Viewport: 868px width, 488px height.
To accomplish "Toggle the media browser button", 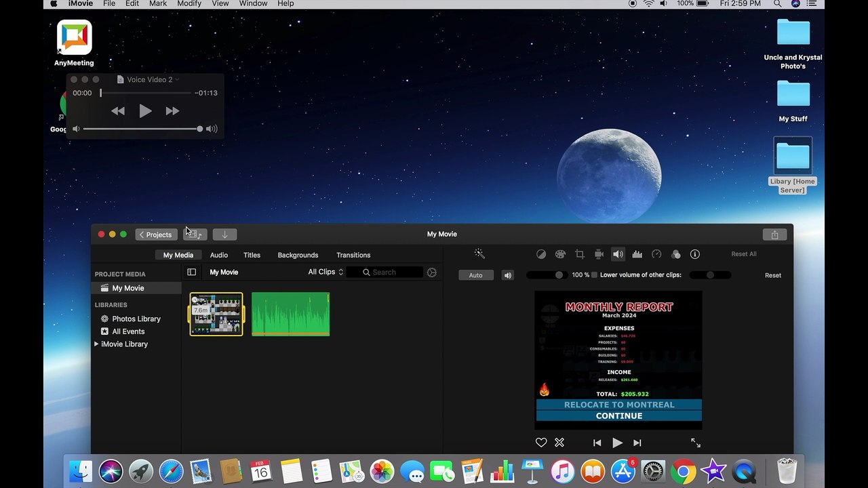I will point(195,235).
